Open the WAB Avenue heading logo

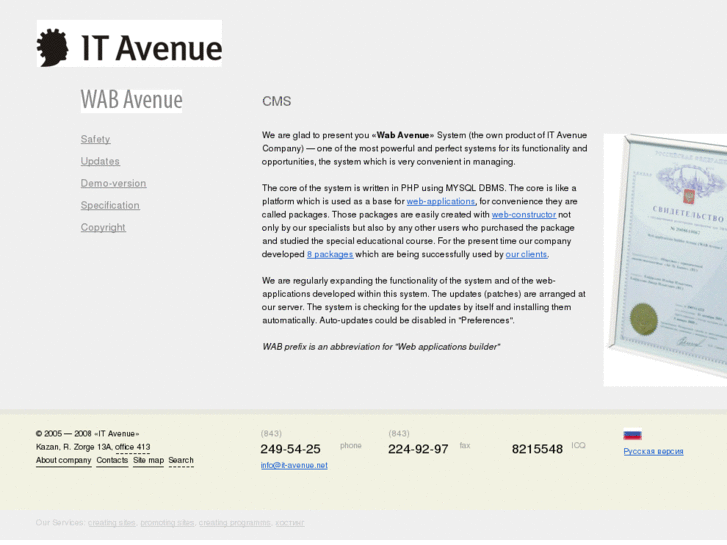pyautogui.click(x=132, y=101)
